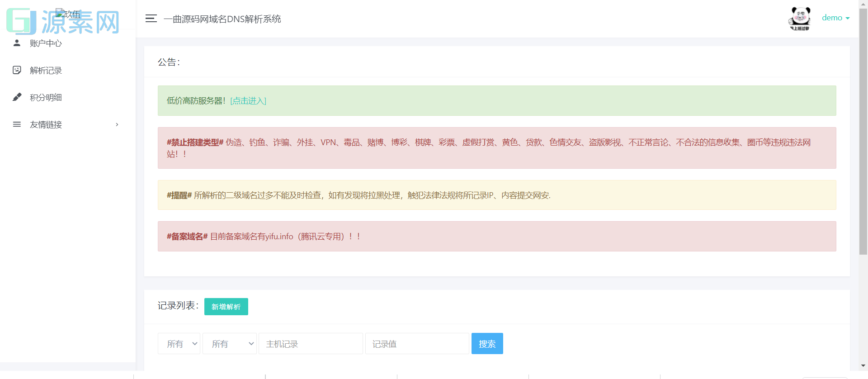Screen dimensions: 868x379
Task: Click the panda avatar image
Action: [x=800, y=19]
